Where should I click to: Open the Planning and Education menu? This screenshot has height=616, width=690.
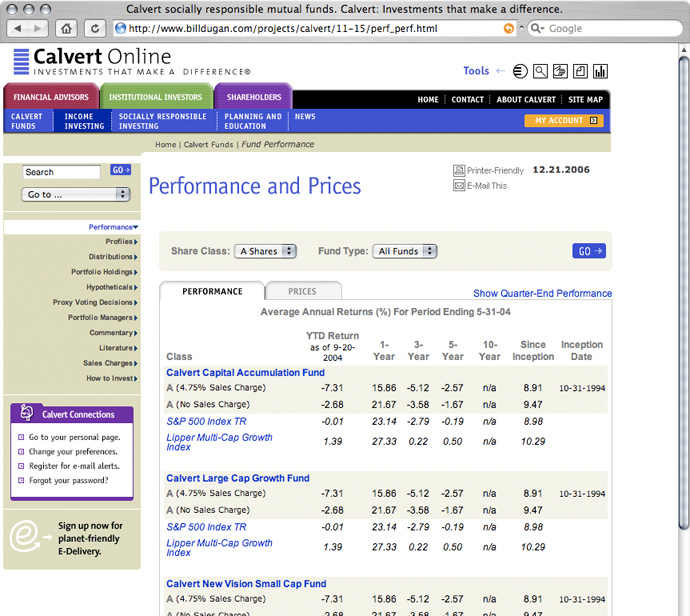point(253,121)
